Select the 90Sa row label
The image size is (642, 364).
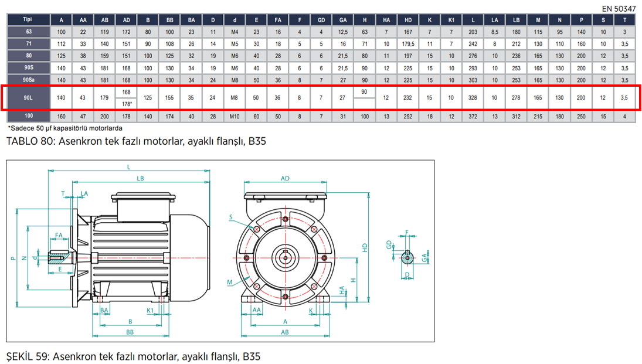tap(28, 80)
